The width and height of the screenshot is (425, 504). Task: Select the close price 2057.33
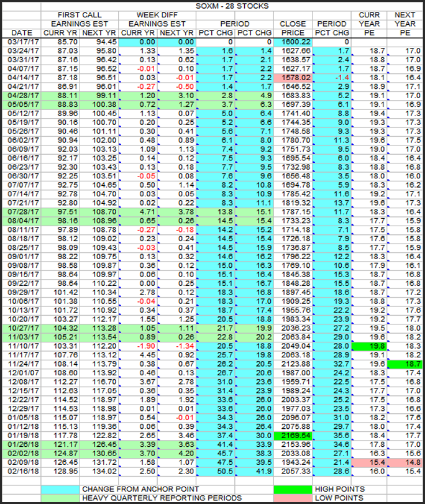(293, 471)
